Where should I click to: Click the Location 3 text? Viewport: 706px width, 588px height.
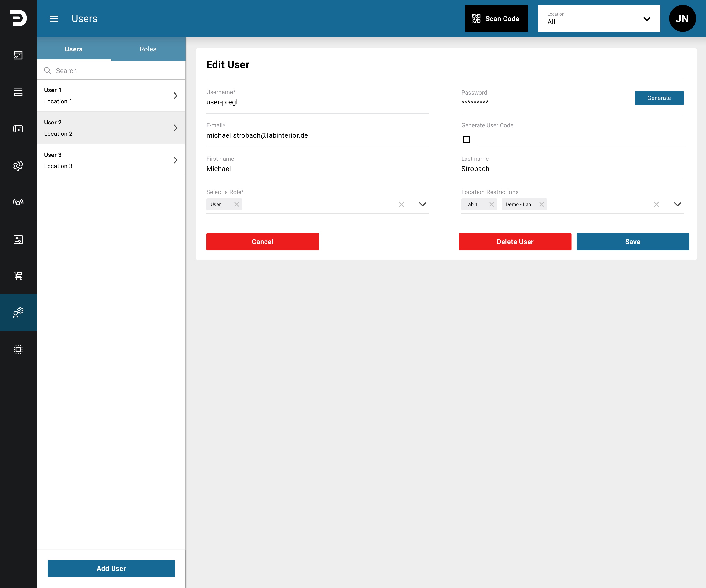[x=58, y=166]
